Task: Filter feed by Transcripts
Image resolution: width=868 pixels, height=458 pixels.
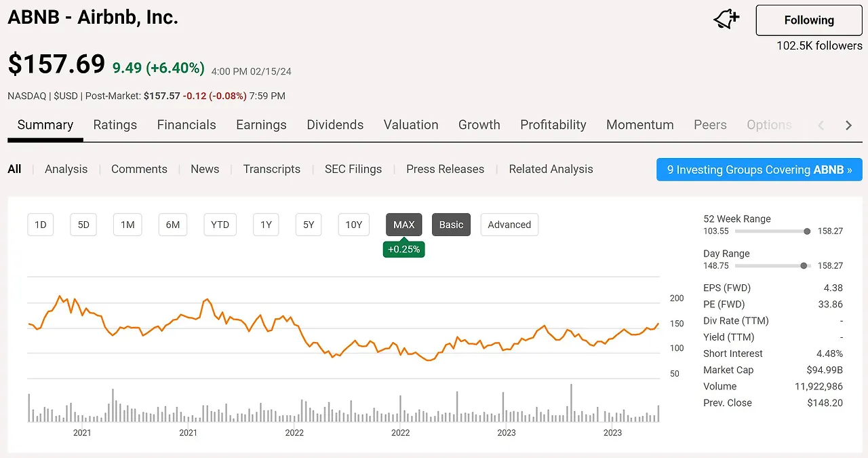Action: (x=272, y=170)
